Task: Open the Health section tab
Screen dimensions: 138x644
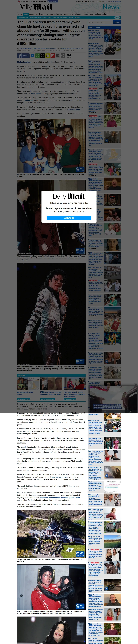Action: [x=66, y=14]
